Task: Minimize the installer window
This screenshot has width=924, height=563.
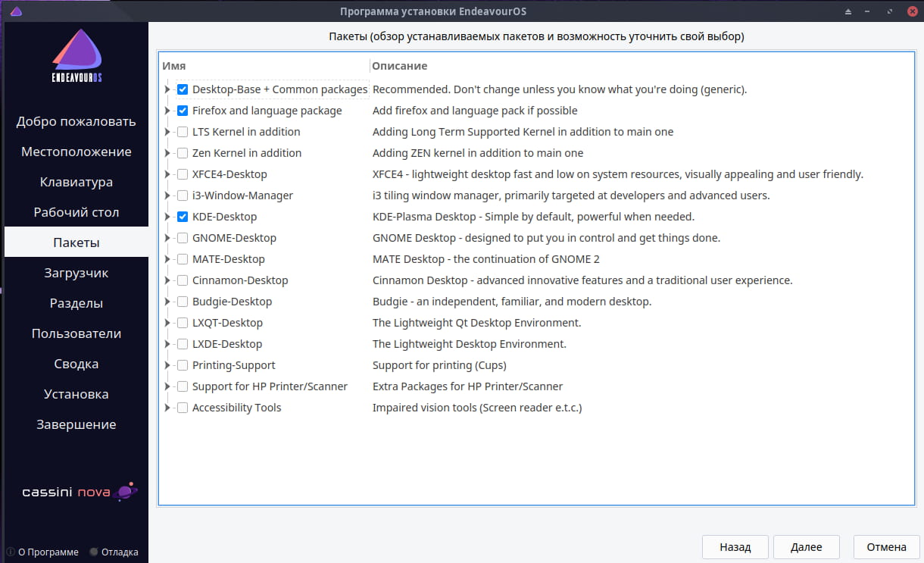Action: pos(868,11)
